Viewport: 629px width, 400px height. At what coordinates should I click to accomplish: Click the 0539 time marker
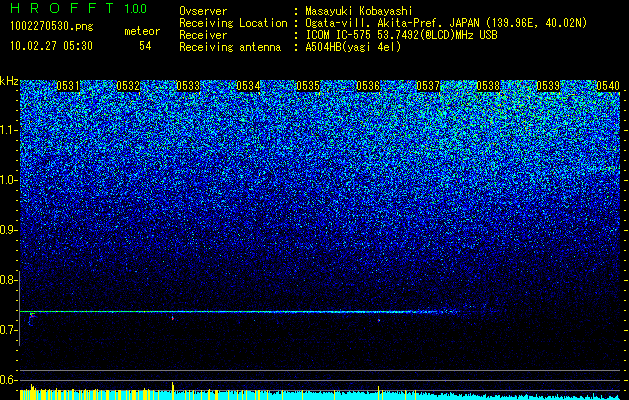548,86
